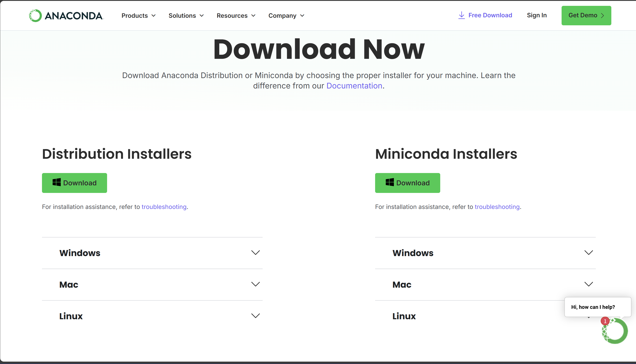Click the Windows logo on Miniconda Download button
The height and width of the screenshot is (364, 636).
[390, 182]
